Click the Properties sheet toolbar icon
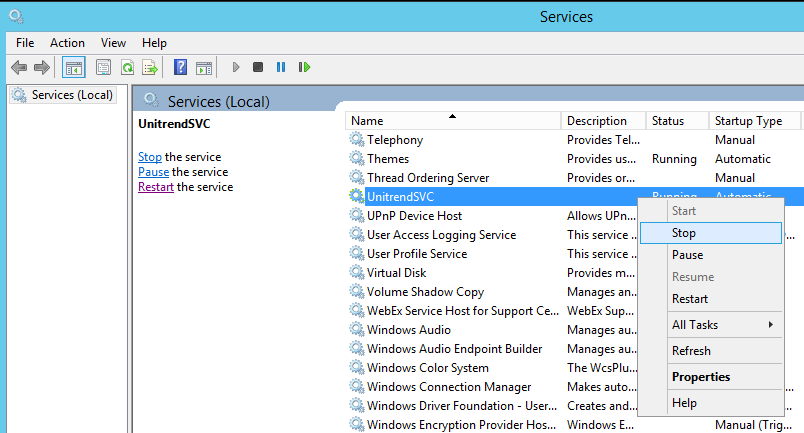 103,67
